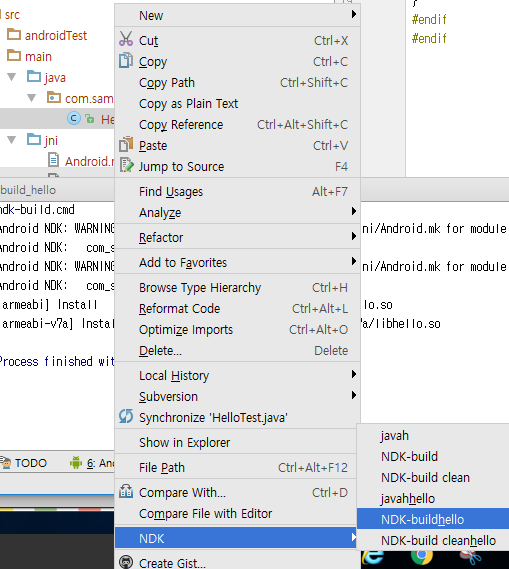
Task: Collapse the java folder tree node
Action: tap(12, 77)
